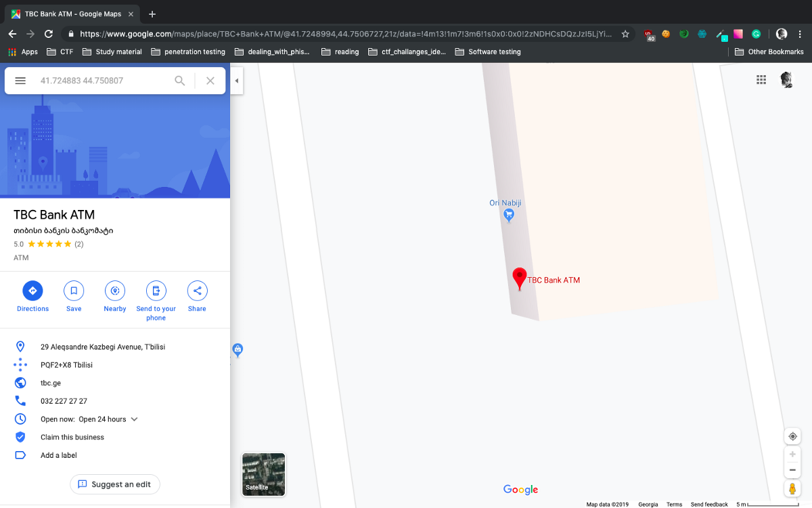Bookmark this page with the star
812x508 pixels.
click(625, 34)
